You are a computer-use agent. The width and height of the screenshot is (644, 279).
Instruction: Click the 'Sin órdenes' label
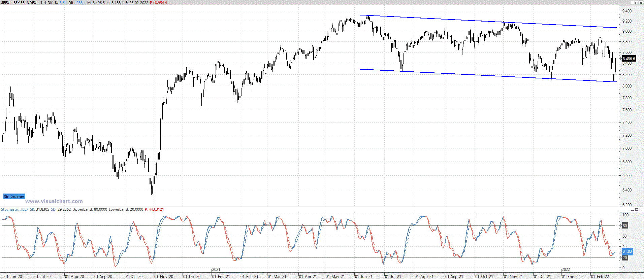(14, 197)
